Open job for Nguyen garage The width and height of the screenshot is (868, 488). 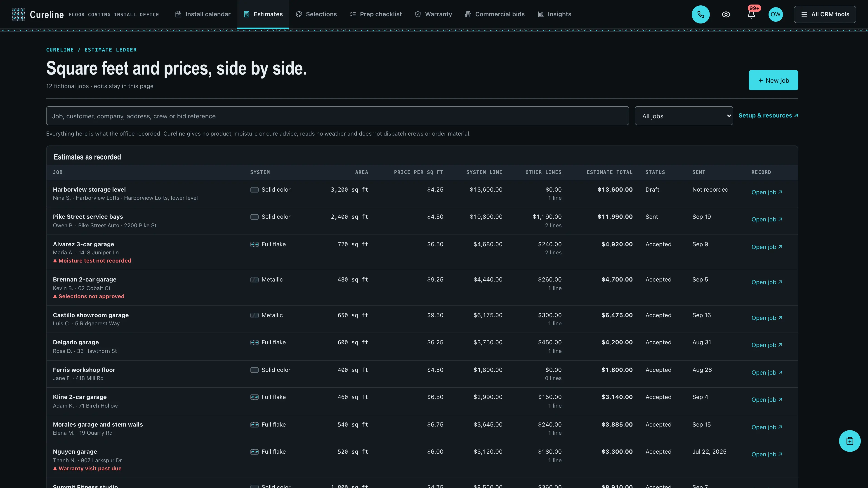pos(767,454)
